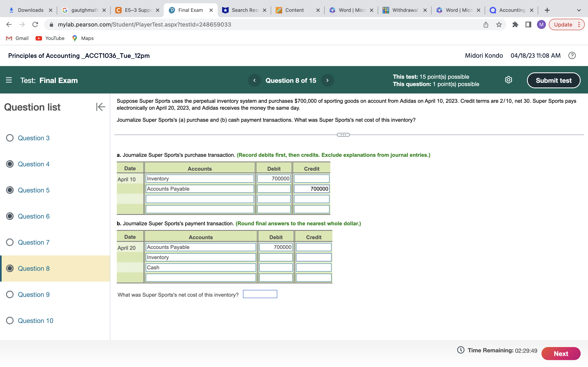Open the tab search dropdown arrow
The image size is (588, 367).
pos(579,10)
